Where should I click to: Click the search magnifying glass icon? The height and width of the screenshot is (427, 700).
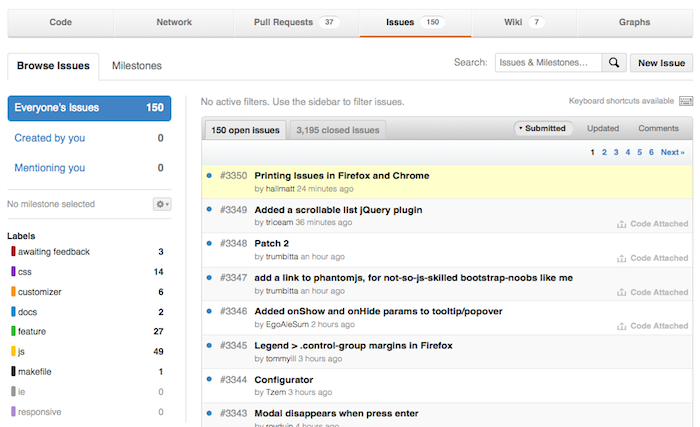(614, 63)
